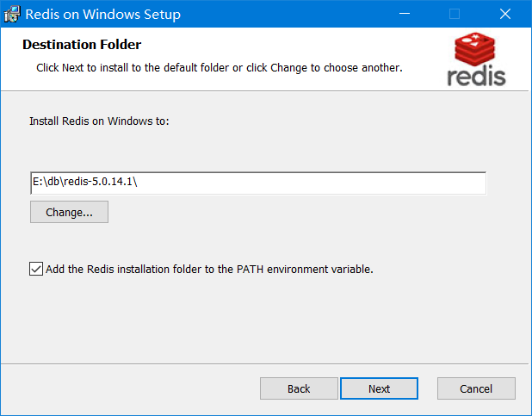Click the 'redis' wordmark under the logo
532x416 pixels.
476,76
